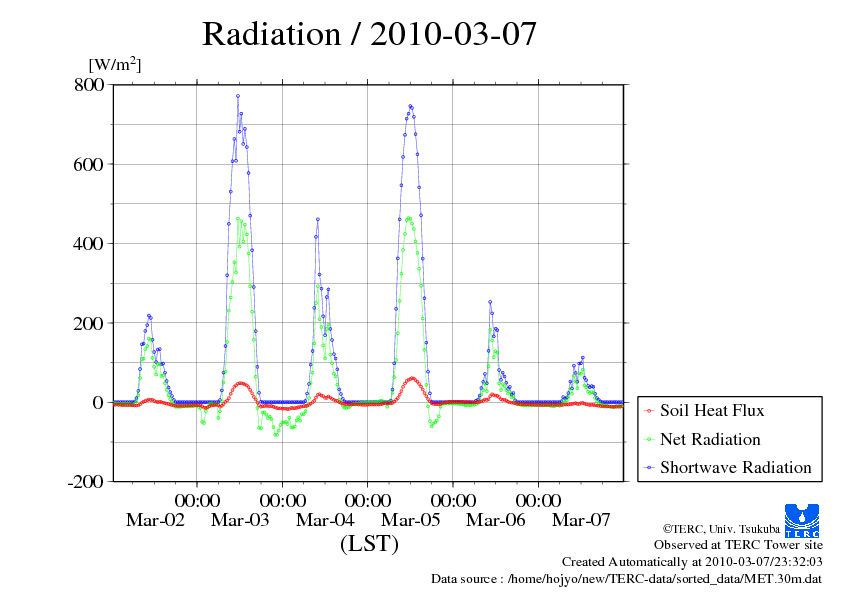842x595 pixels.
Task: Click the y-axis value '200'
Action: [x=89, y=323]
